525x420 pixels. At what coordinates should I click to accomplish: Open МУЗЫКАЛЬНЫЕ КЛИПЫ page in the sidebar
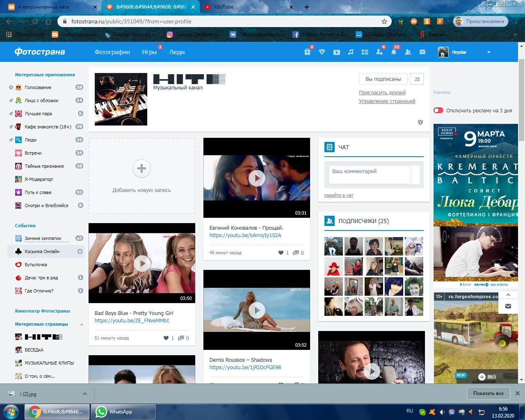click(x=49, y=363)
